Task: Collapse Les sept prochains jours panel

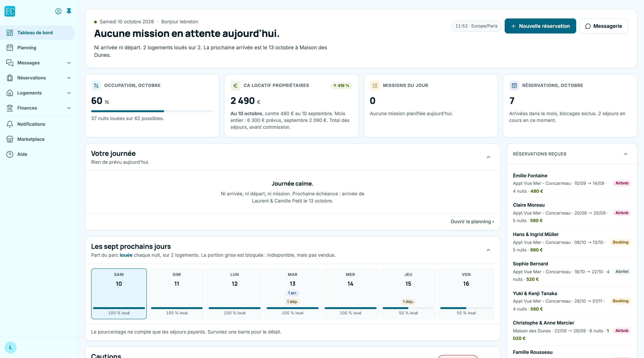Action: point(488,250)
